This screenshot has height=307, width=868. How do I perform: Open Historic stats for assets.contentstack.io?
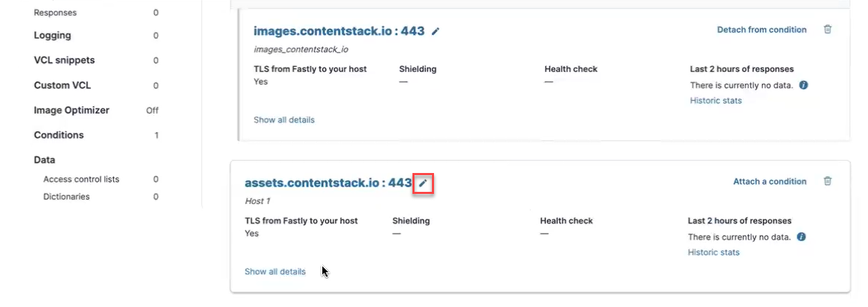tap(713, 252)
